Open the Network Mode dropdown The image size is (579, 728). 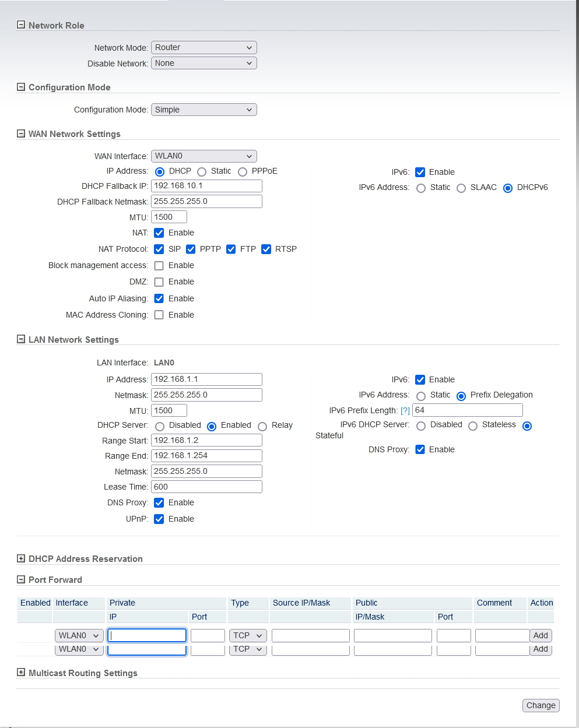(x=203, y=47)
